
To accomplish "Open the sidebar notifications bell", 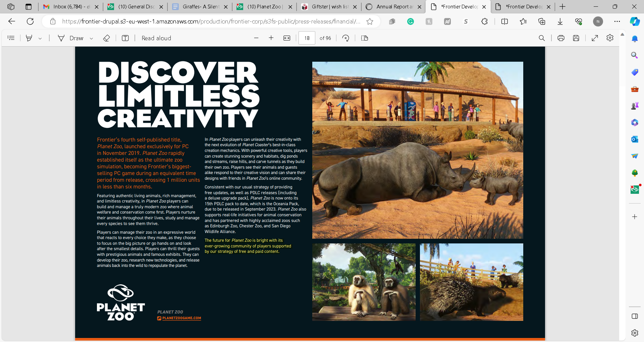I will [635, 39].
